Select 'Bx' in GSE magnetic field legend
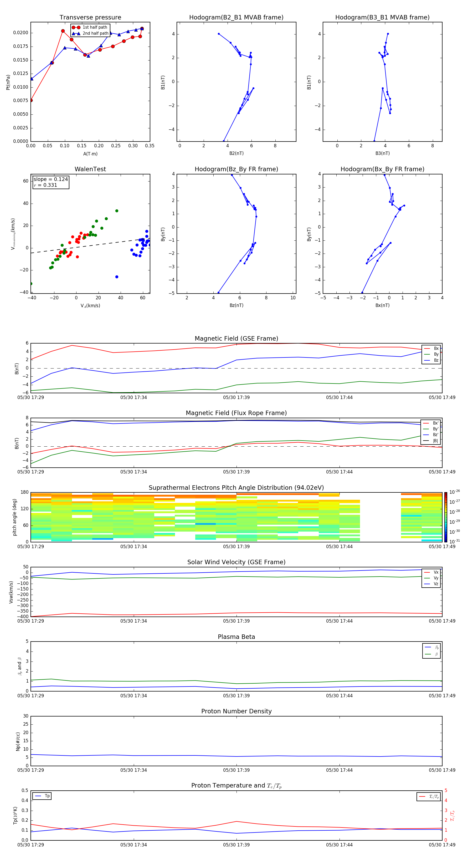The width and height of the screenshot is (473, 868). [431, 349]
